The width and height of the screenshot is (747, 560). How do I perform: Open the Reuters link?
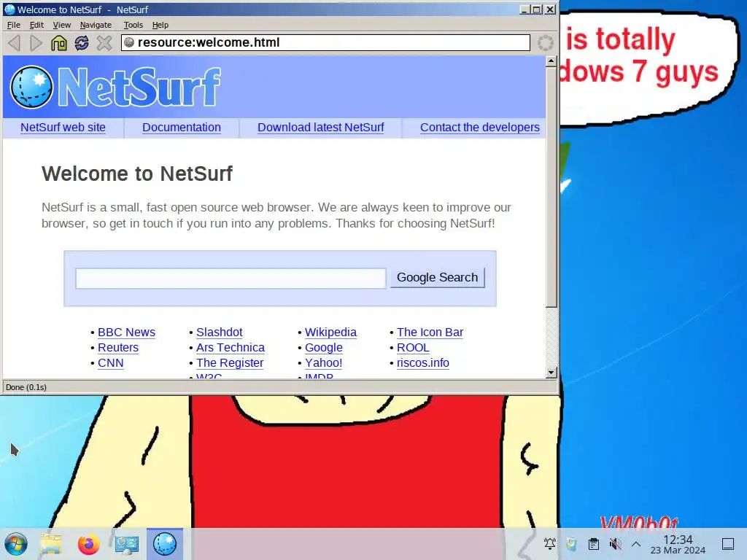click(118, 347)
